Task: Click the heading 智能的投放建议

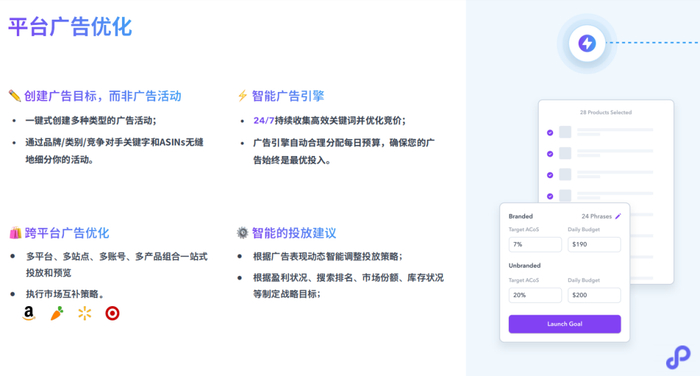Action: pos(294,233)
